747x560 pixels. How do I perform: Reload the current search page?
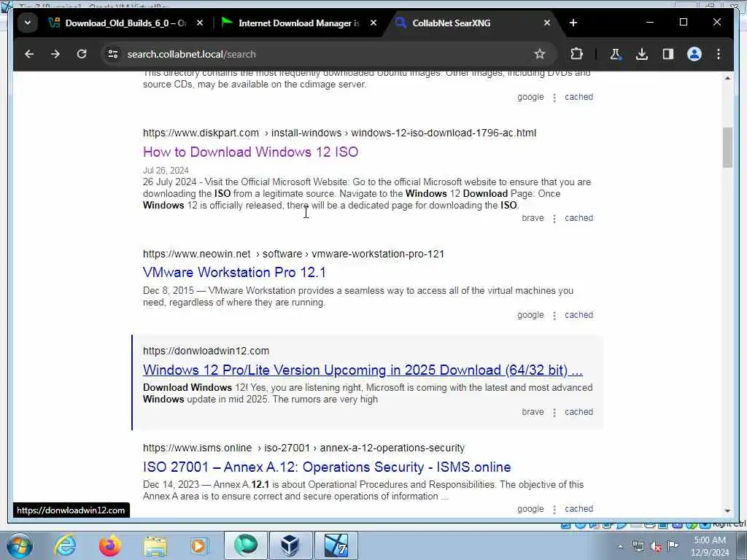point(82,54)
